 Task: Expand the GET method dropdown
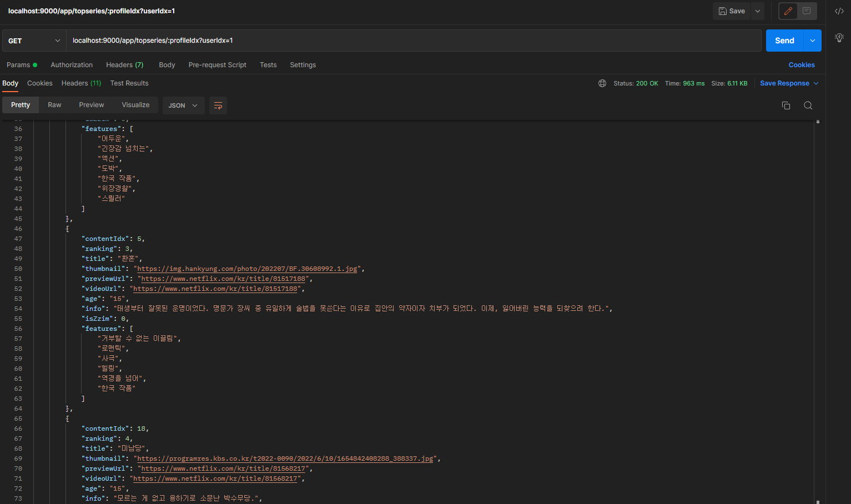coord(34,41)
